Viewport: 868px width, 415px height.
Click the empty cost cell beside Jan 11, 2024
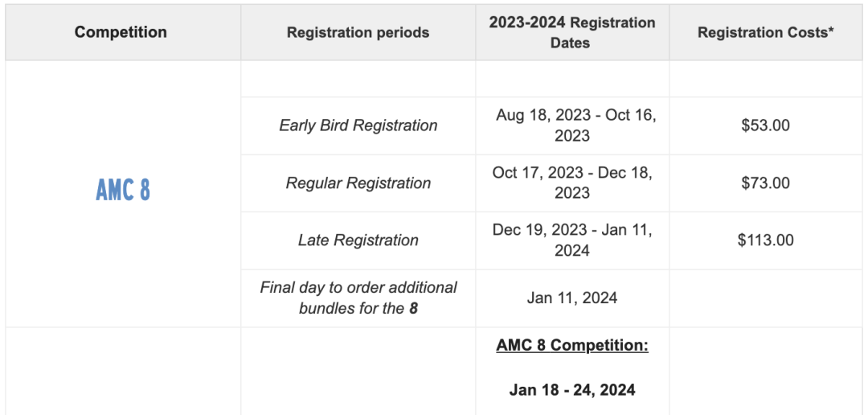coord(766,298)
